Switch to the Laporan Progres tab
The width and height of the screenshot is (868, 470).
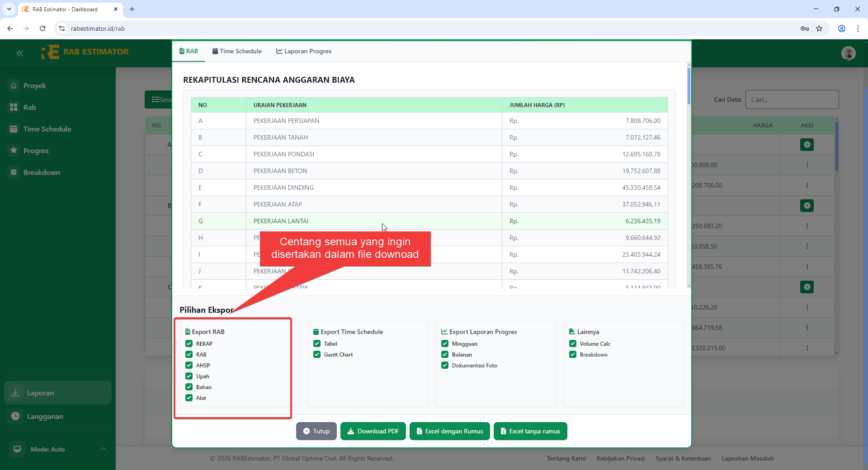point(304,51)
